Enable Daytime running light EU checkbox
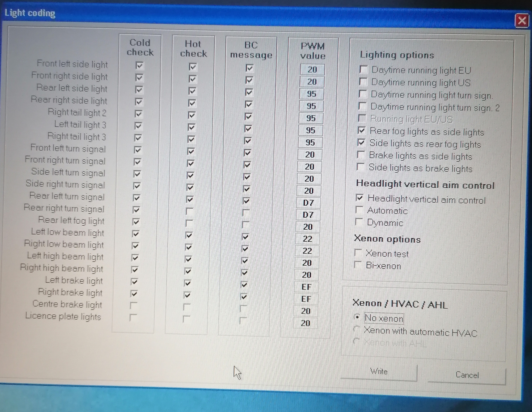Image resolution: width=532 pixels, height=412 pixels. tap(363, 70)
